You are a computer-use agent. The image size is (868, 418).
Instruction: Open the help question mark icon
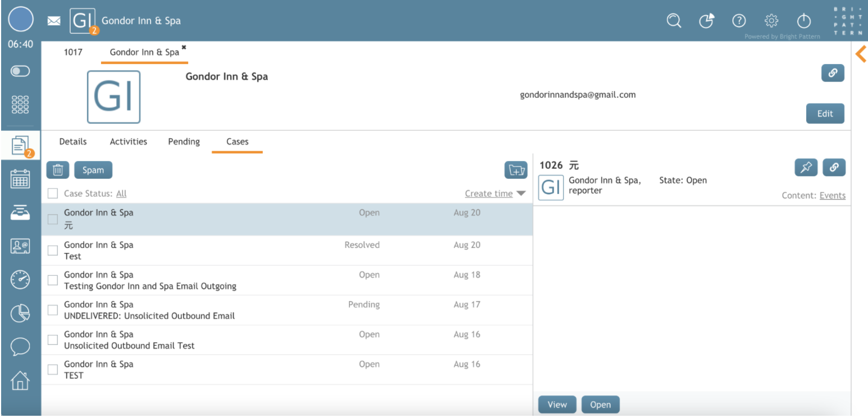[739, 21]
